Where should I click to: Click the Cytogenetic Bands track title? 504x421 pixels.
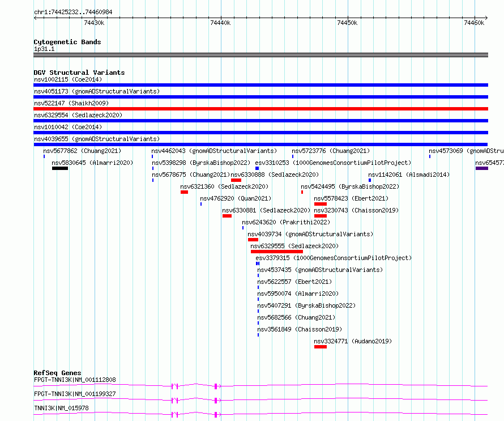coord(67,42)
